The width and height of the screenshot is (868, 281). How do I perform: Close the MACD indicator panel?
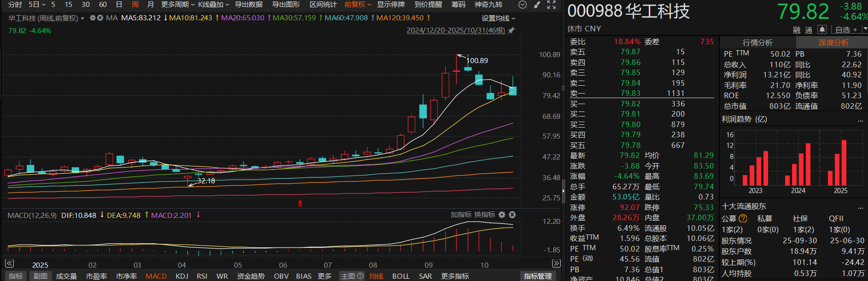click(x=512, y=215)
